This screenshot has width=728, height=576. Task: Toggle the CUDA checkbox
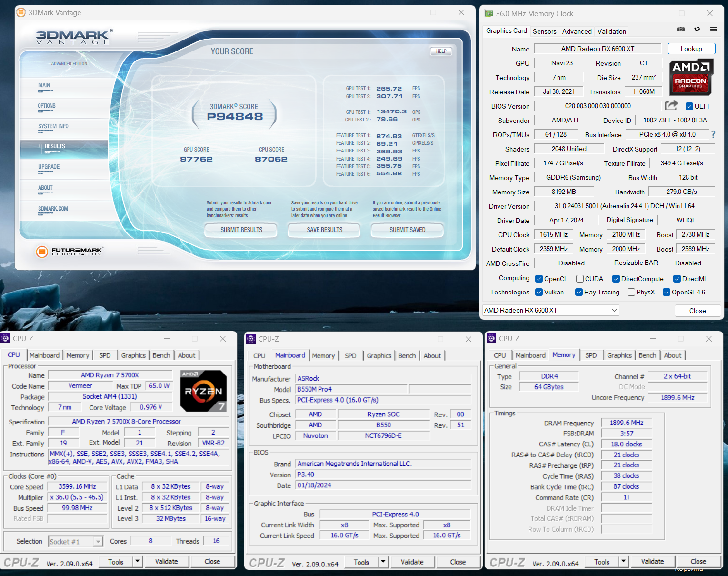pyautogui.click(x=580, y=279)
